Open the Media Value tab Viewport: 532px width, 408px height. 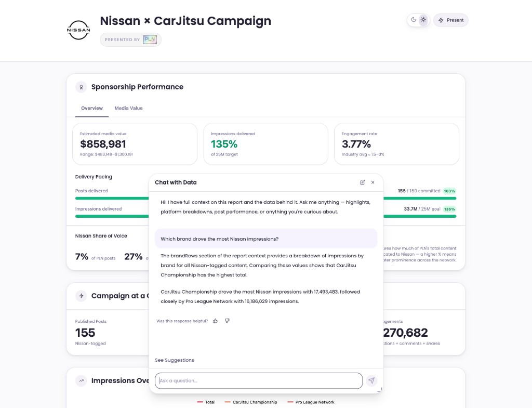[128, 108]
